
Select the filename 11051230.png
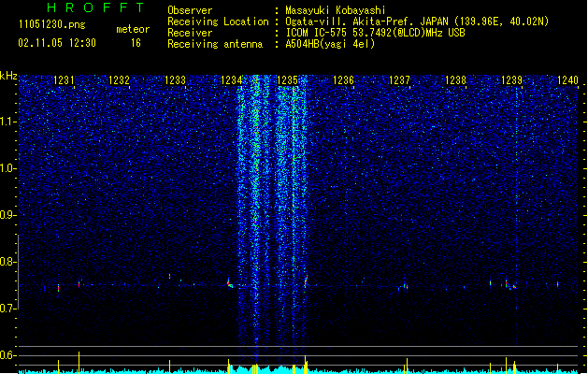click(x=52, y=24)
